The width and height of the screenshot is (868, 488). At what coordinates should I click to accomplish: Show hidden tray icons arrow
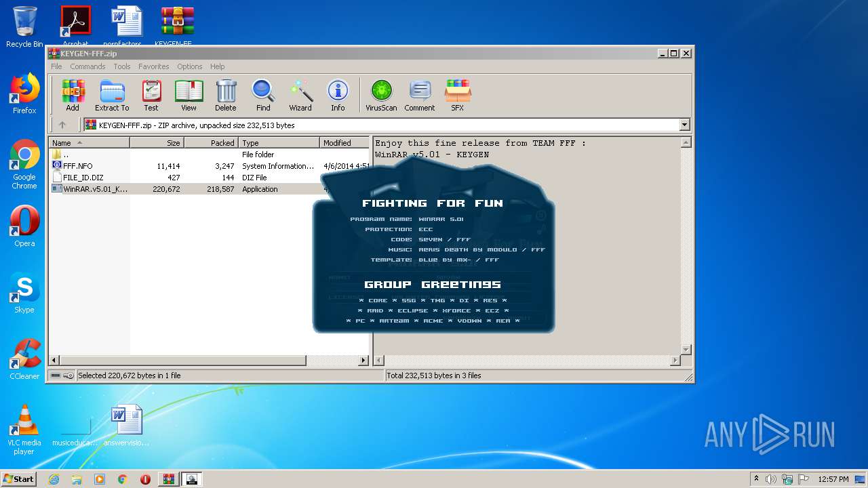pyautogui.click(x=756, y=479)
